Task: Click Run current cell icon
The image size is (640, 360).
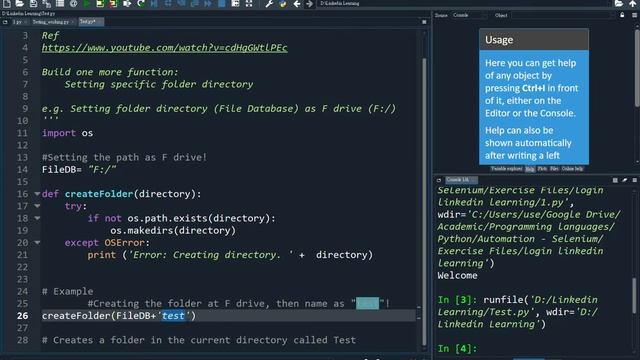Action: pos(100,3)
